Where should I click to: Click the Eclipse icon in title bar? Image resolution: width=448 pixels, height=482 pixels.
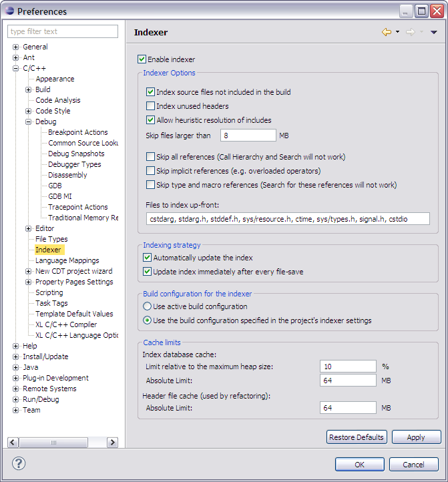coord(9,11)
